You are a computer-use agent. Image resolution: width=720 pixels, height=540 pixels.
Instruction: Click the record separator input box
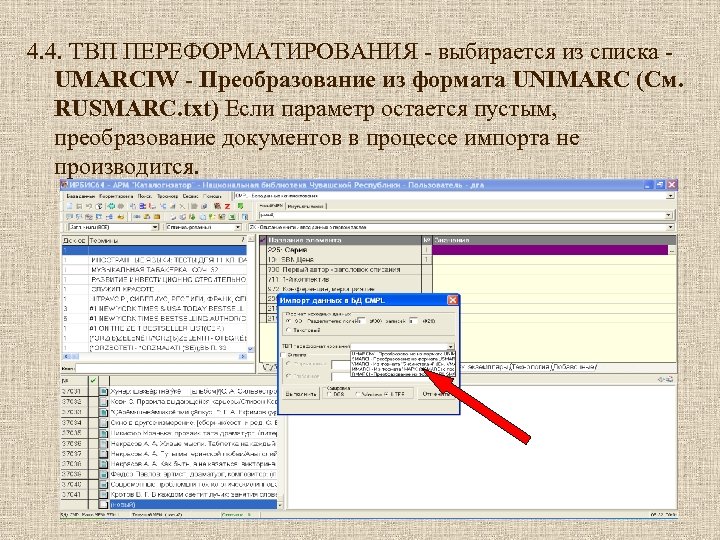click(x=413, y=321)
